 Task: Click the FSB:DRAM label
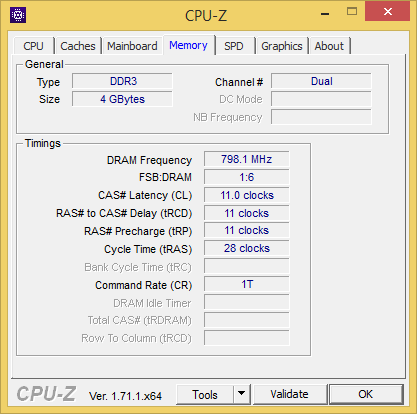(x=165, y=177)
